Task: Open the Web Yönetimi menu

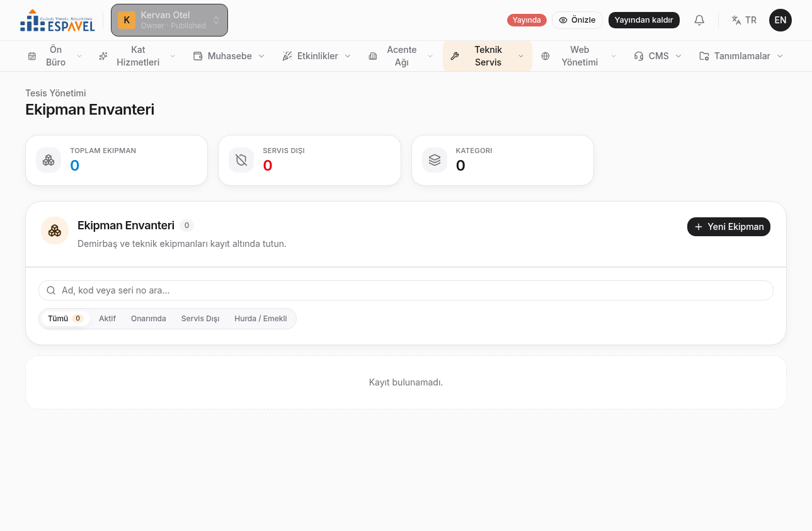Action: tap(579, 56)
